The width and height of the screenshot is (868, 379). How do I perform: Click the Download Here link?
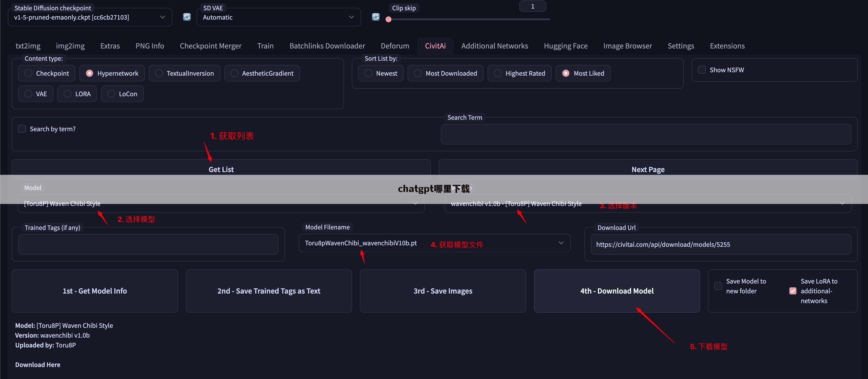[x=38, y=365]
